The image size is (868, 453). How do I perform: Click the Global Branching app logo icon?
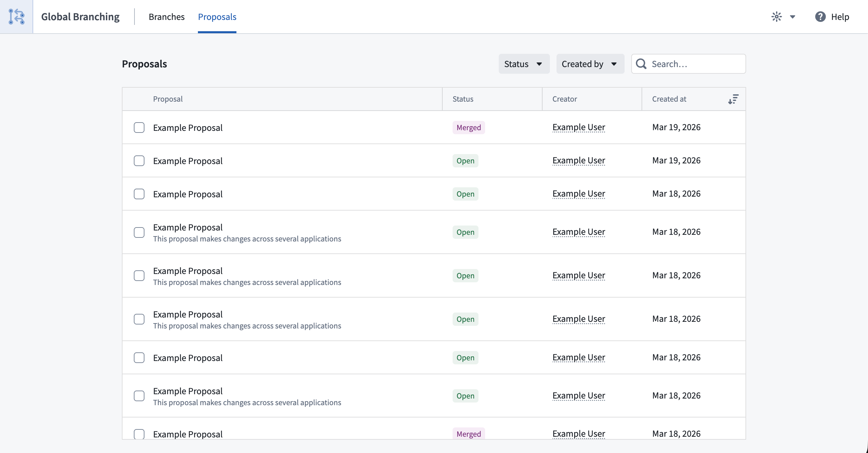[x=16, y=16]
